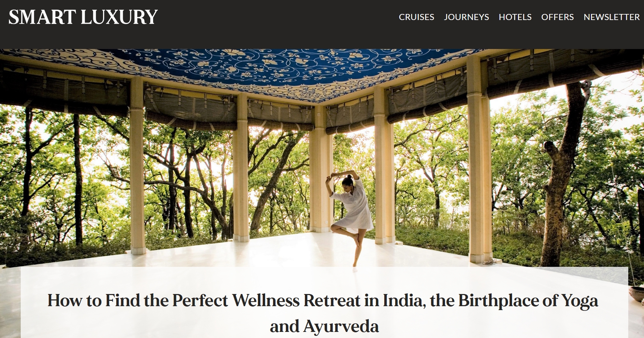644x338 pixels.
Task: Click the woman doing a yoga pose
Action: click(x=351, y=218)
